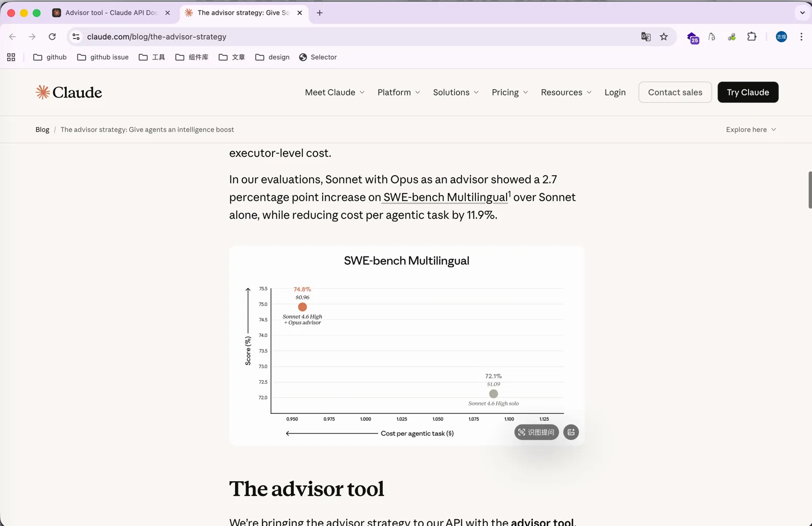
Task: Click the 识图提问 image question button
Action: (x=536, y=432)
